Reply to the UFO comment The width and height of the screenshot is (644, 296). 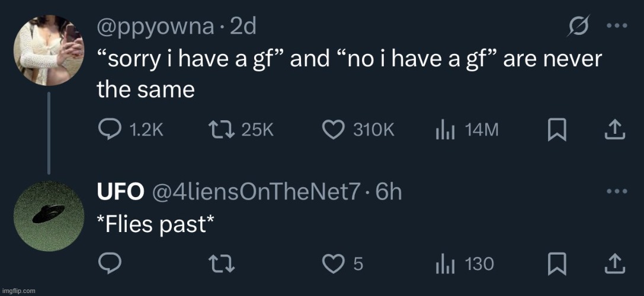pyautogui.click(x=110, y=264)
